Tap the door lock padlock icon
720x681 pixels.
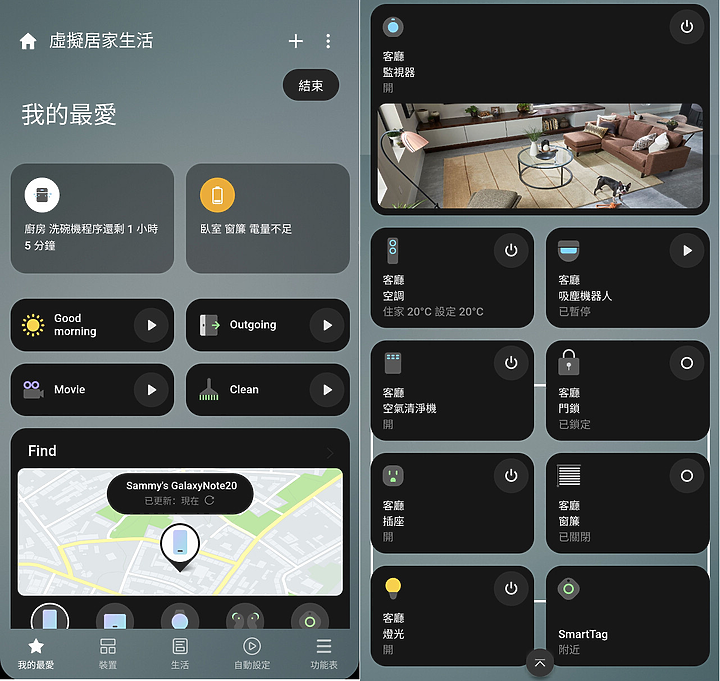pyautogui.click(x=568, y=362)
